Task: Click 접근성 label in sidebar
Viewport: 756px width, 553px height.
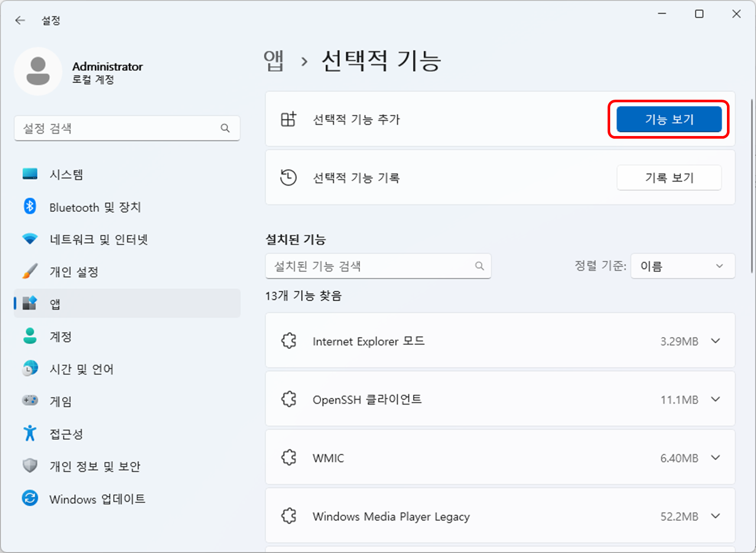Action: point(66,434)
